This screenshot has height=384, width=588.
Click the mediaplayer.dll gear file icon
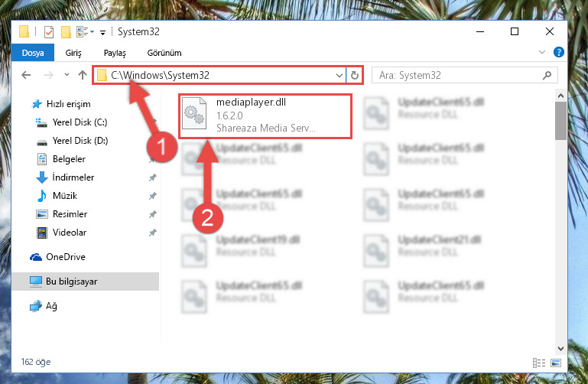coord(194,113)
